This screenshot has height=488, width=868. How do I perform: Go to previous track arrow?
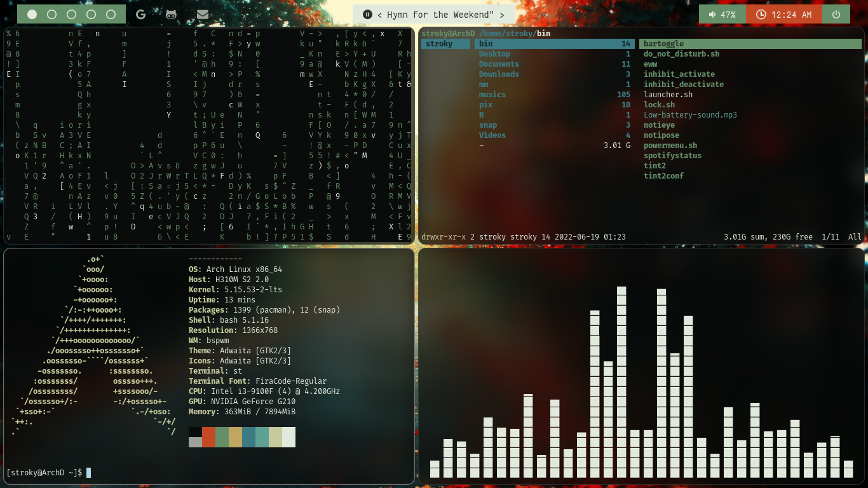[380, 15]
